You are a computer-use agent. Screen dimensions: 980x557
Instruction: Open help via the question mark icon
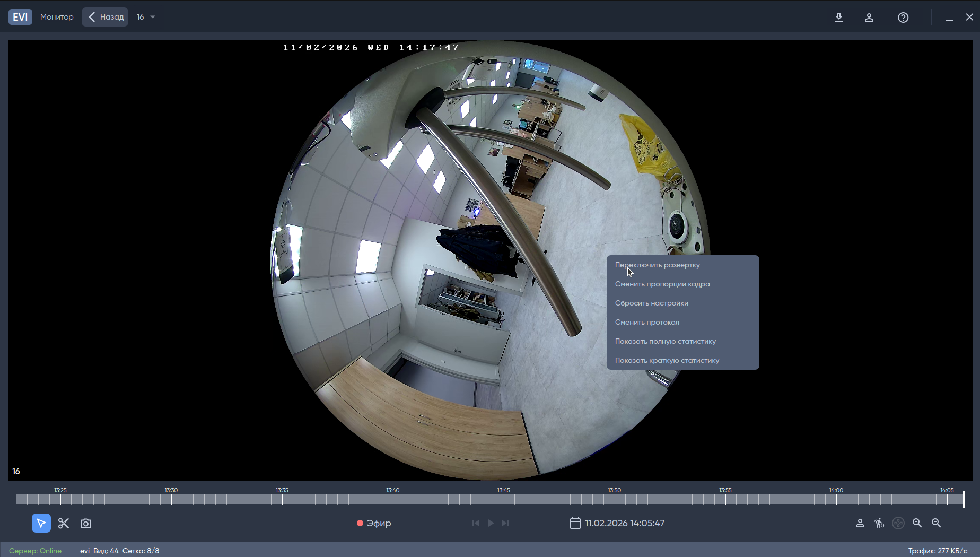[903, 17]
